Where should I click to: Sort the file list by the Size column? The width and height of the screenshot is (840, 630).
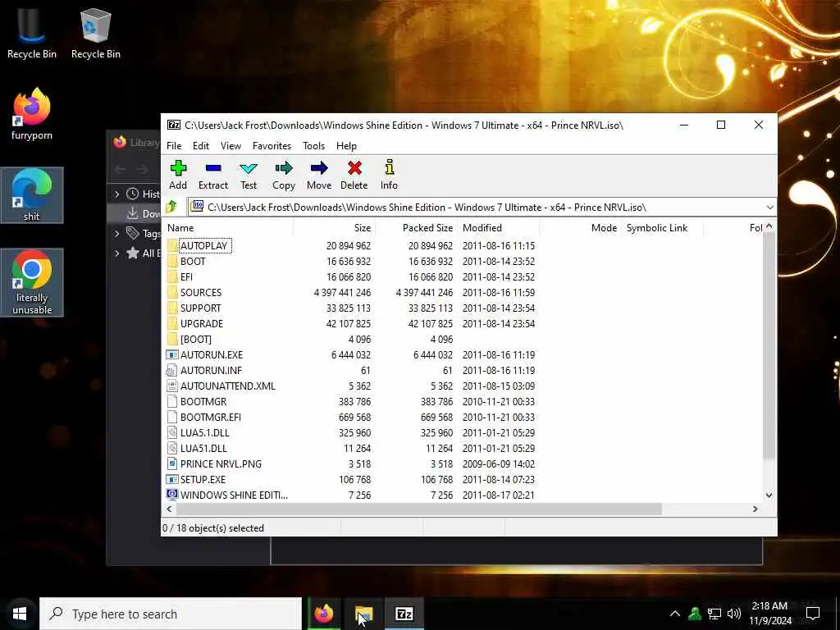[x=335, y=228]
